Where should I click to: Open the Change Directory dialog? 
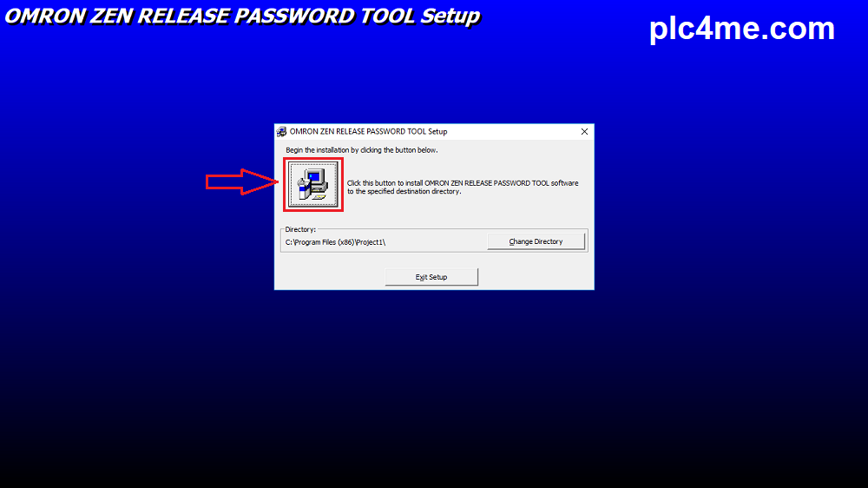point(536,241)
